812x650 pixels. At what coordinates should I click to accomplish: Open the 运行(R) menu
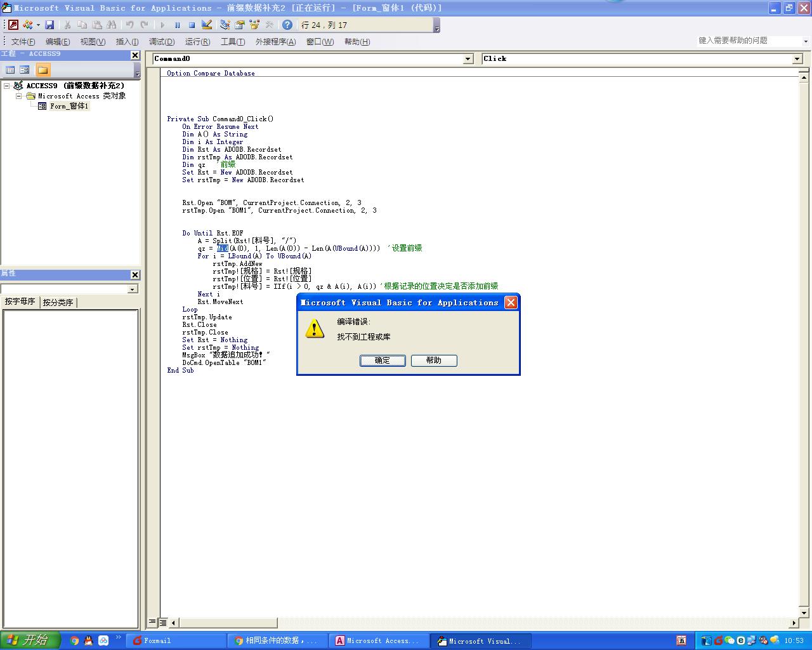point(197,42)
